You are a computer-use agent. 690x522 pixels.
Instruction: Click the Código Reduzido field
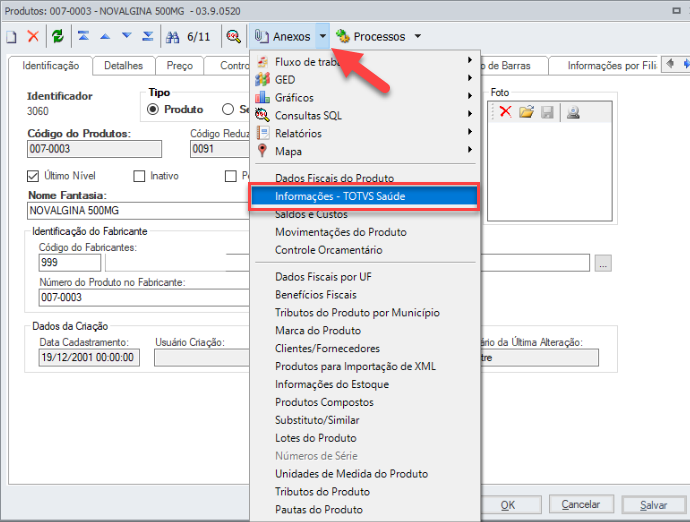(220, 149)
